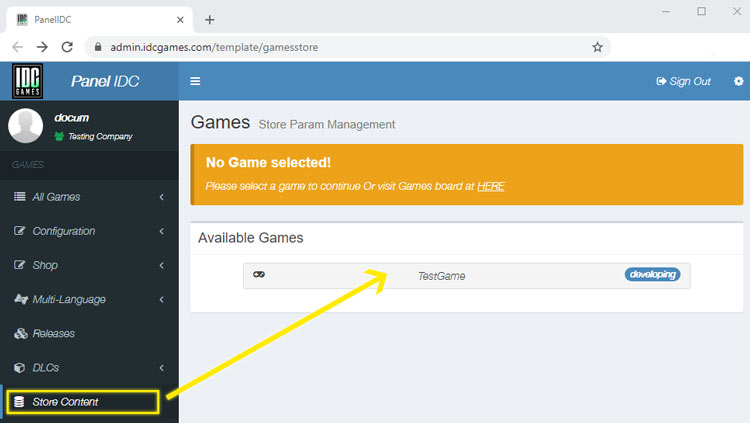Screen dimensions: 750x423
Task: Click the All Games list icon
Action: [20, 197]
